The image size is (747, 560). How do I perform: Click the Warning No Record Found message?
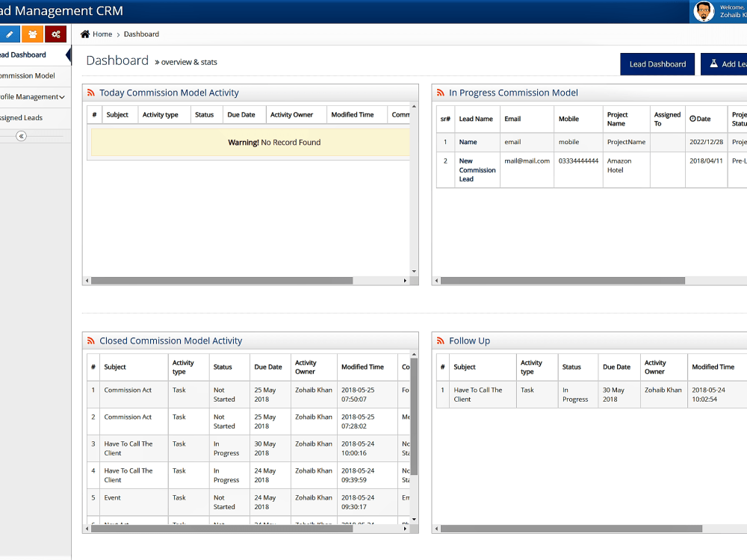250,143
